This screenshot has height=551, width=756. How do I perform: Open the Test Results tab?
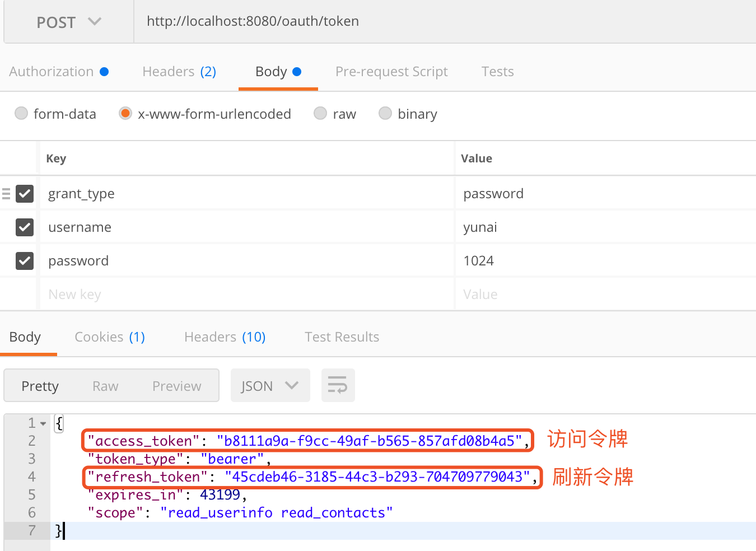pyautogui.click(x=342, y=337)
